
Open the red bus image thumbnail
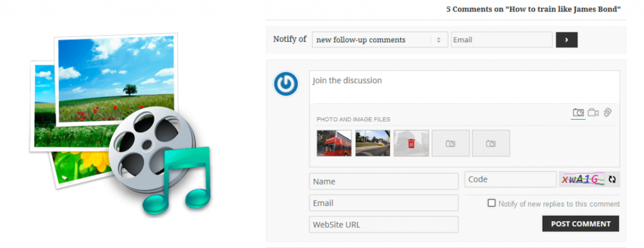click(x=335, y=143)
